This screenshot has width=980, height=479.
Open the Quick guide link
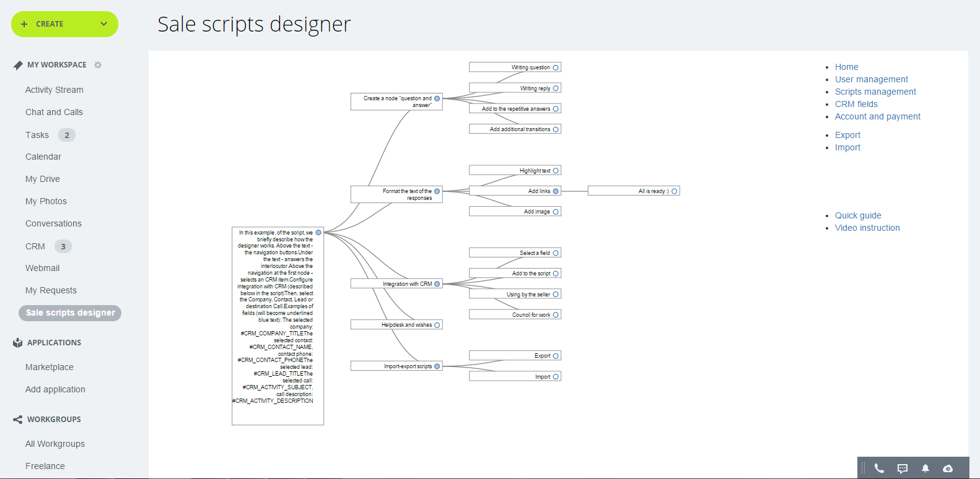point(858,215)
